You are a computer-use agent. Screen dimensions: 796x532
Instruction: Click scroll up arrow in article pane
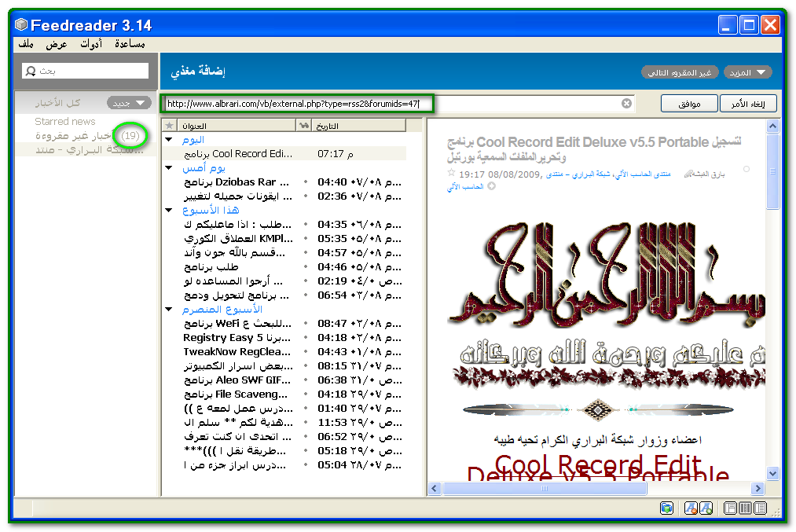point(772,126)
